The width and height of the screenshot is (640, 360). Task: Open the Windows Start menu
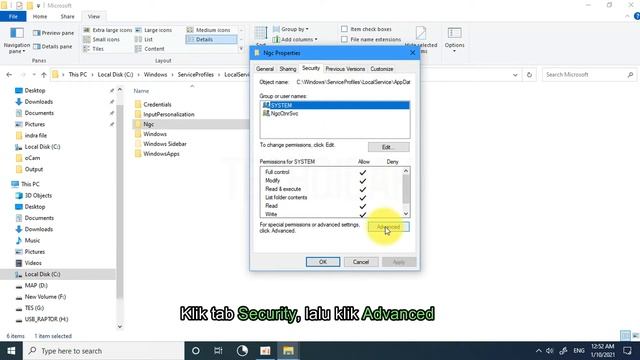point(11,351)
